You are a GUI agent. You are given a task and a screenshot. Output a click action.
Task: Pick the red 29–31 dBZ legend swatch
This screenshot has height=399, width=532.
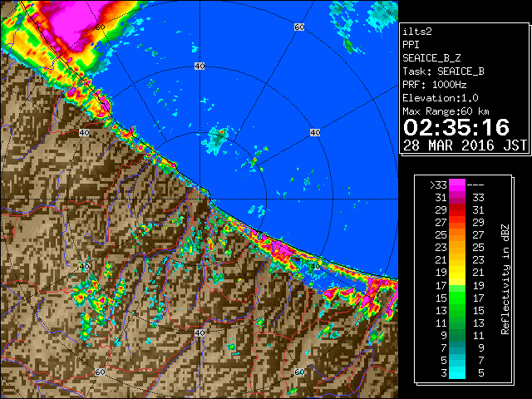[457, 210]
